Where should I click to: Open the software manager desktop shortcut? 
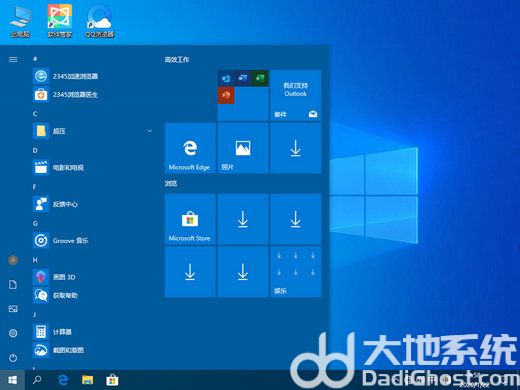(60, 21)
